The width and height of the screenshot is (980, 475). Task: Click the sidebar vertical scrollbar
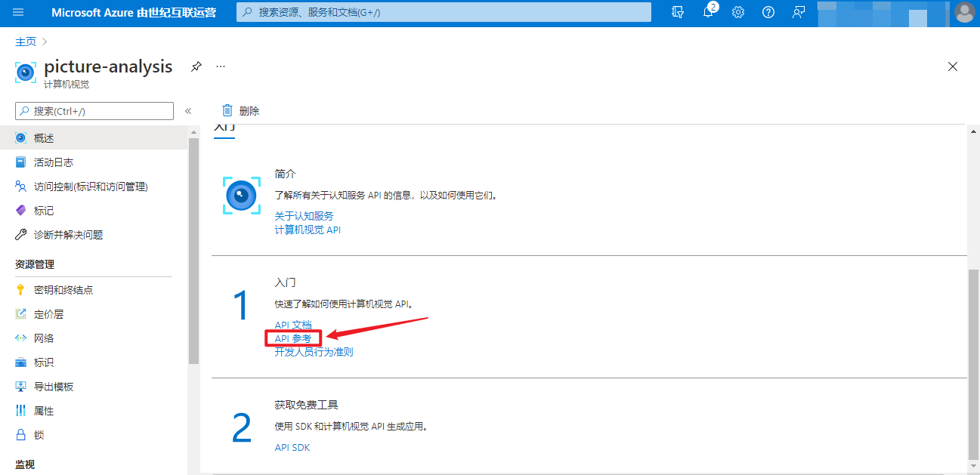click(x=193, y=251)
